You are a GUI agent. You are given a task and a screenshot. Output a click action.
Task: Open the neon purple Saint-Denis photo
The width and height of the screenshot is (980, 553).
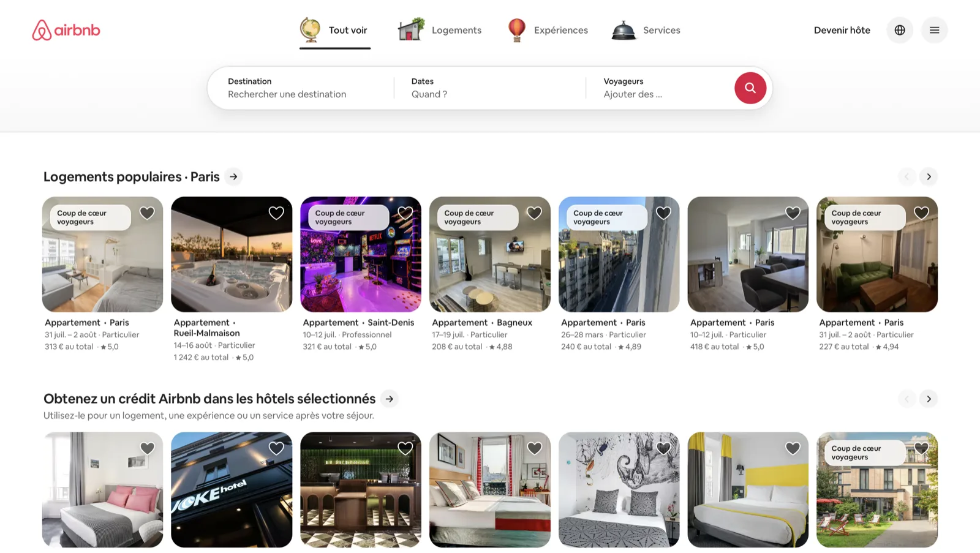coord(361,254)
